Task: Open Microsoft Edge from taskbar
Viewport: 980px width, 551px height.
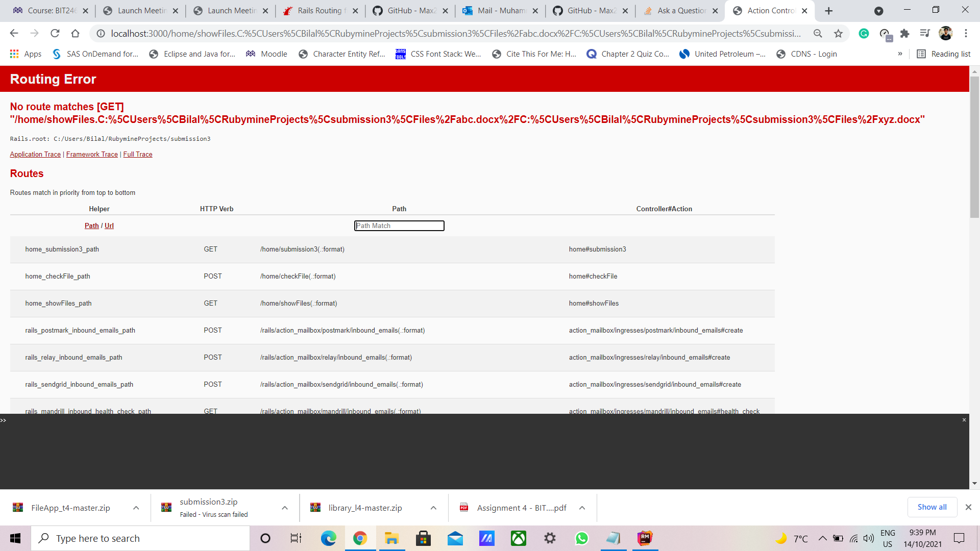Action: coord(328,538)
